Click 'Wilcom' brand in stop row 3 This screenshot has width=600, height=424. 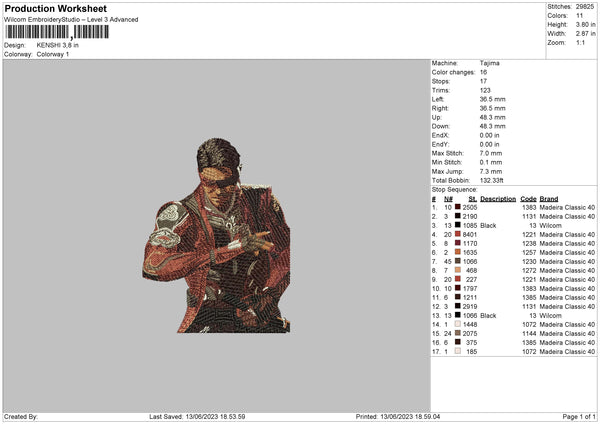tap(550, 225)
